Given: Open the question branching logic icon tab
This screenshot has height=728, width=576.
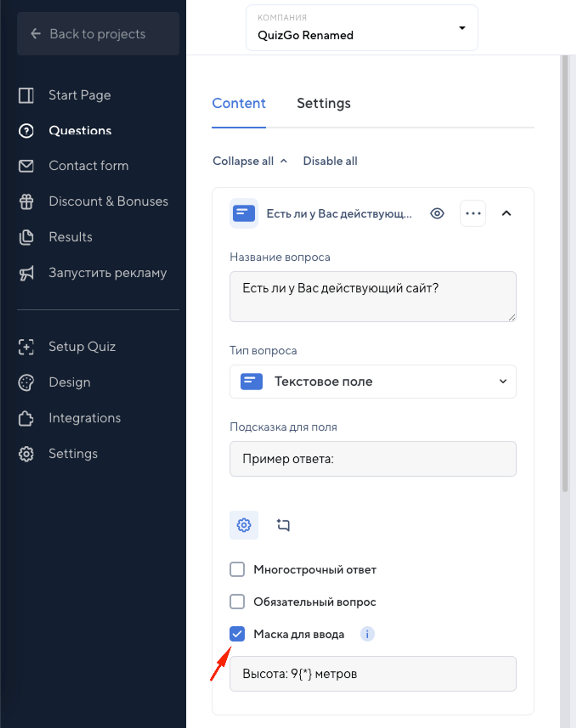Looking at the screenshot, I should 283,525.
